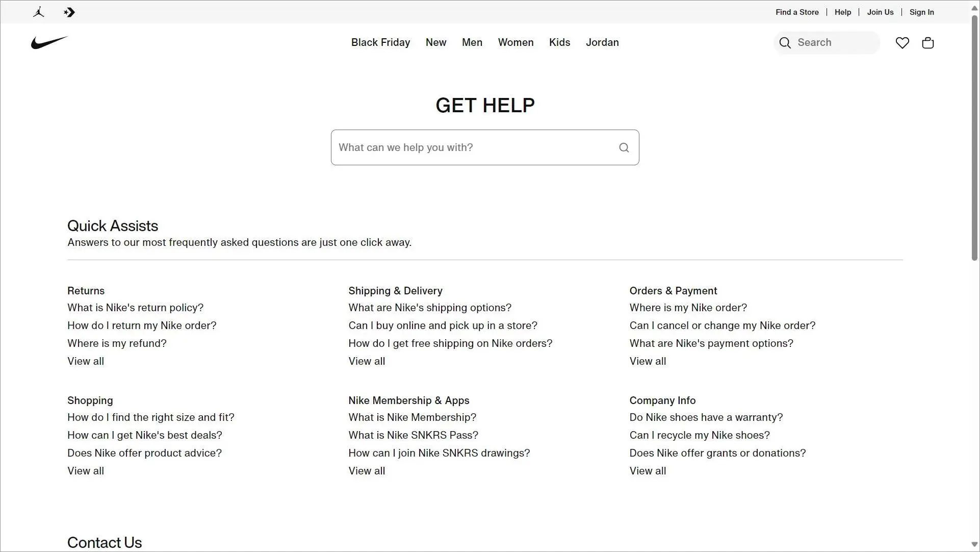Click Find a Store link

tap(797, 12)
